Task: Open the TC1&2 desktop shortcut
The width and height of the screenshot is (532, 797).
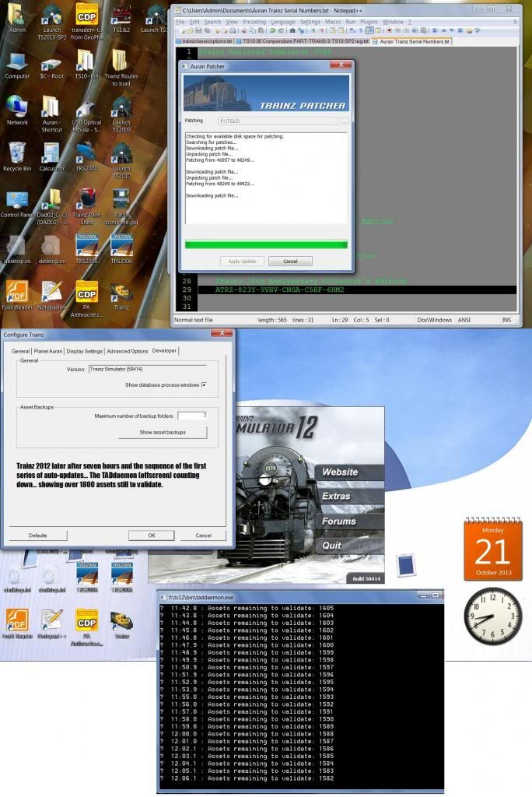Action: (x=121, y=19)
